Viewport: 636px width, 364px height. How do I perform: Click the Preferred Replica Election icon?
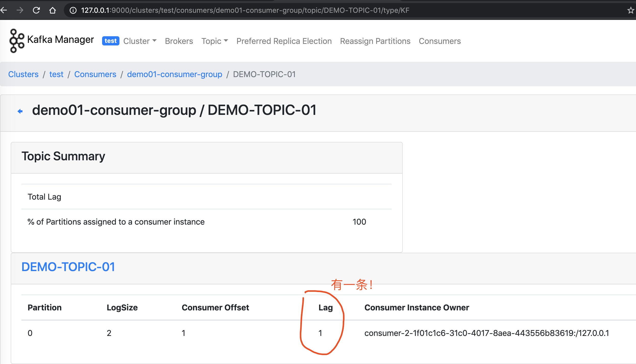click(284, 41)
